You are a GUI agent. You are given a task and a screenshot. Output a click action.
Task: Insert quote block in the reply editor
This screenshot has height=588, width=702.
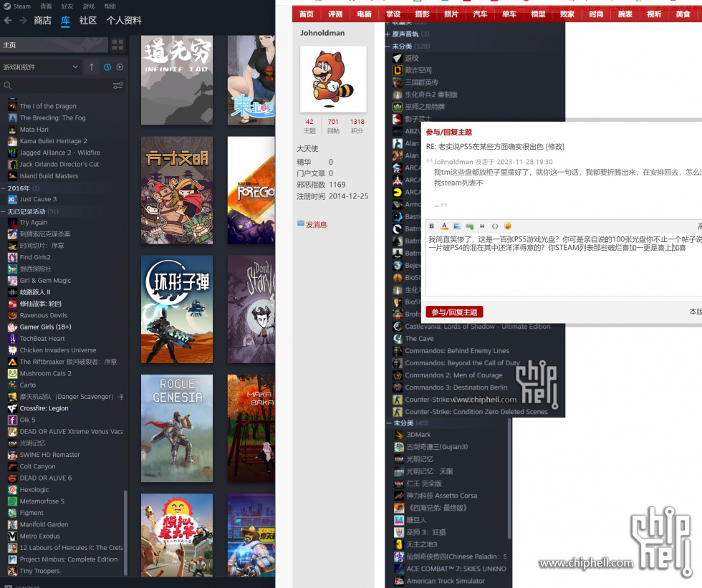click(x=482, y=226)
